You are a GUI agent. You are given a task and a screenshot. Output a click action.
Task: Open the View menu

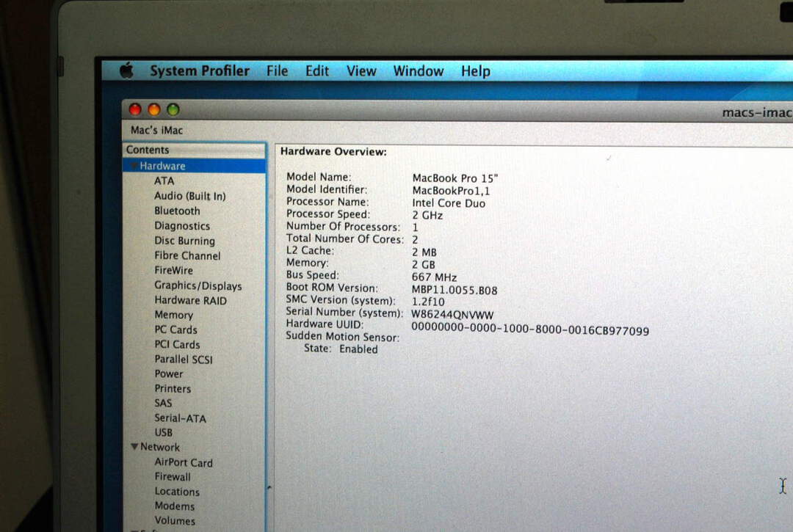tap(361, 71)
